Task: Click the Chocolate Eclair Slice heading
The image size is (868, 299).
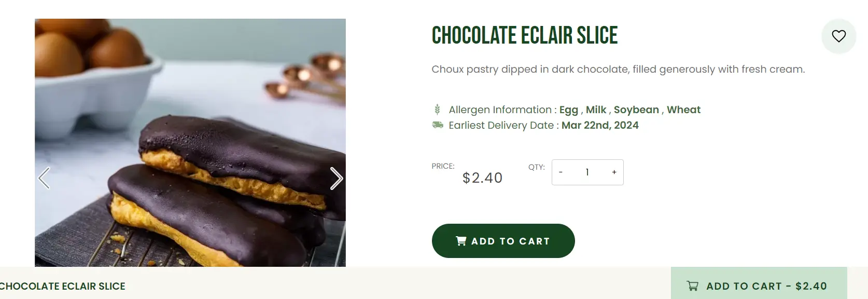Action: pyautogui.click(x=524, y=35)
